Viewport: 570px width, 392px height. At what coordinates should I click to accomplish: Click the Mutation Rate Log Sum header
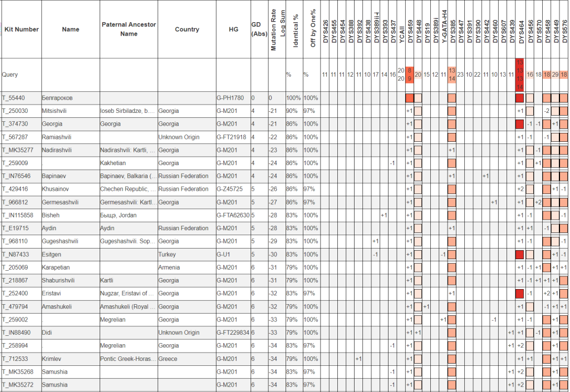click(x=278, y=29)
